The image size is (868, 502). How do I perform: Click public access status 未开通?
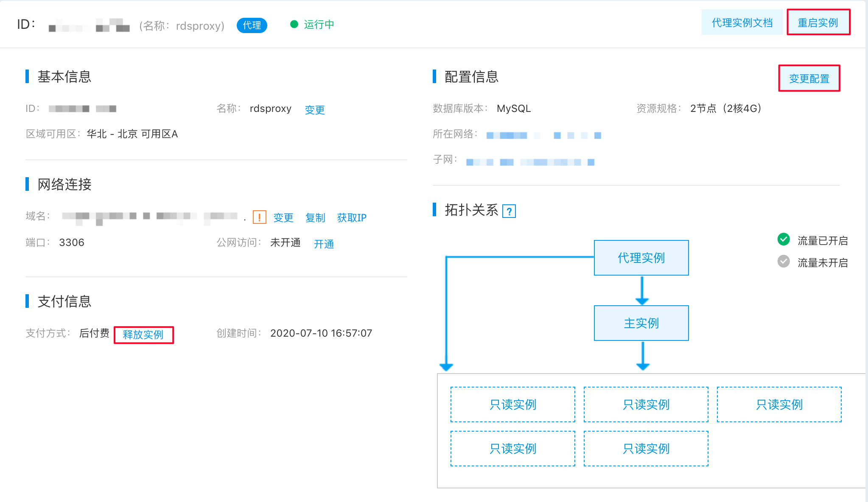click(x=286, y=243)
